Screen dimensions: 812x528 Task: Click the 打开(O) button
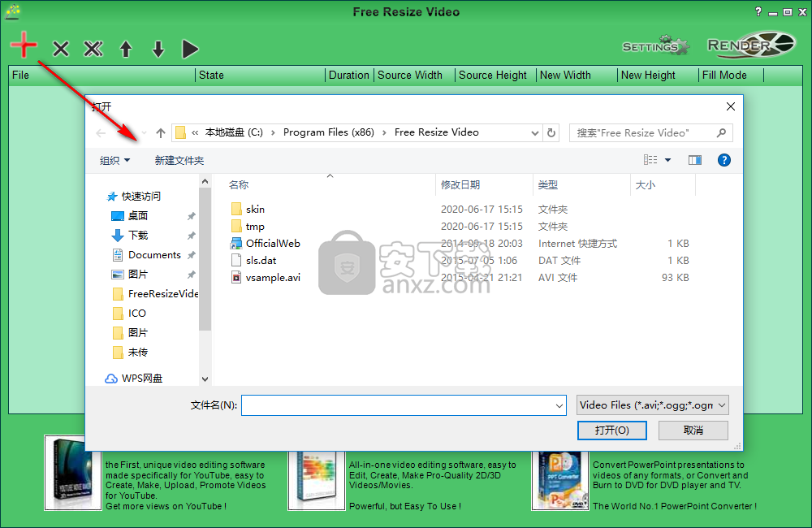[611, 430]
